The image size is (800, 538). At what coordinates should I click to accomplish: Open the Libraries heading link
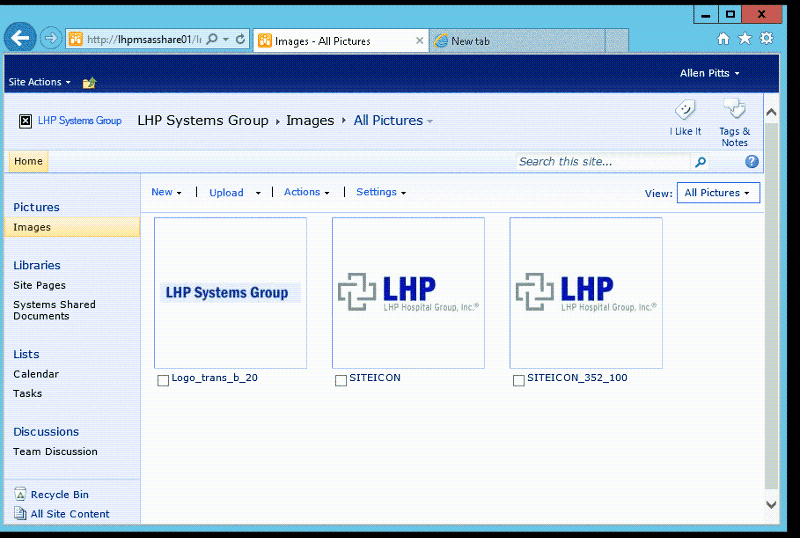pos(37,265)
